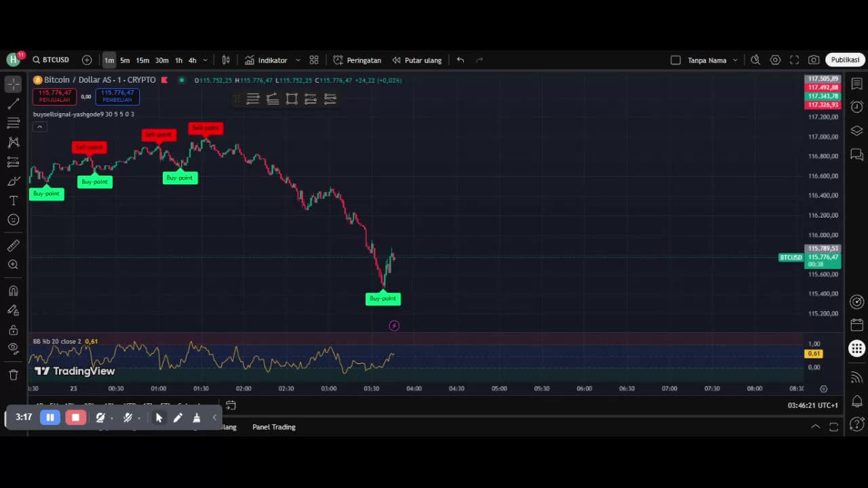
Task: Click the PEMBELIAN buy price button
Action: 117,96
